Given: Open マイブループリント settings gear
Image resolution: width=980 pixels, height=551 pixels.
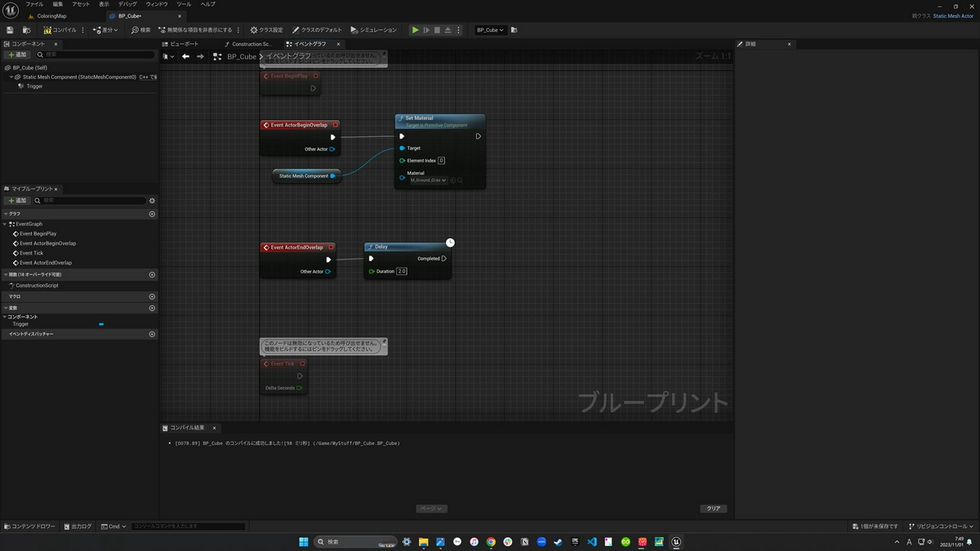Looking at the screenshot, I should pyautogui.click(x=152, y=200).
